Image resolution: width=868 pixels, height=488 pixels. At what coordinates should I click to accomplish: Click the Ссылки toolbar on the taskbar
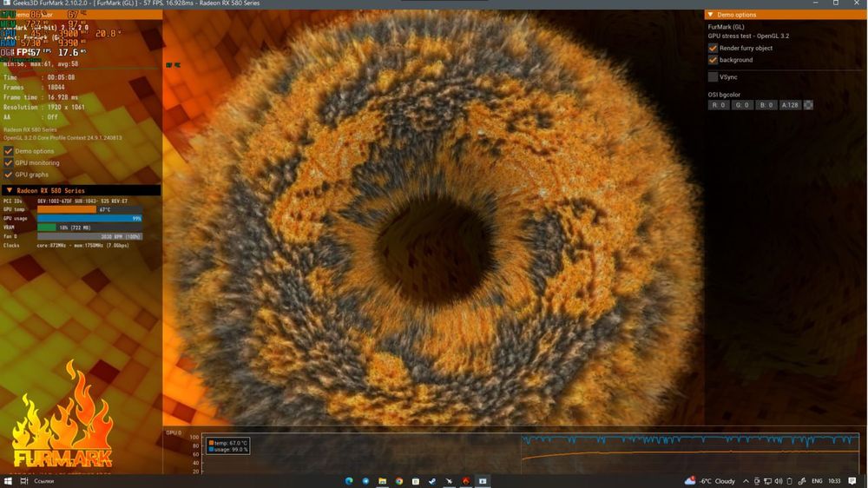click(x=43, y=481)
